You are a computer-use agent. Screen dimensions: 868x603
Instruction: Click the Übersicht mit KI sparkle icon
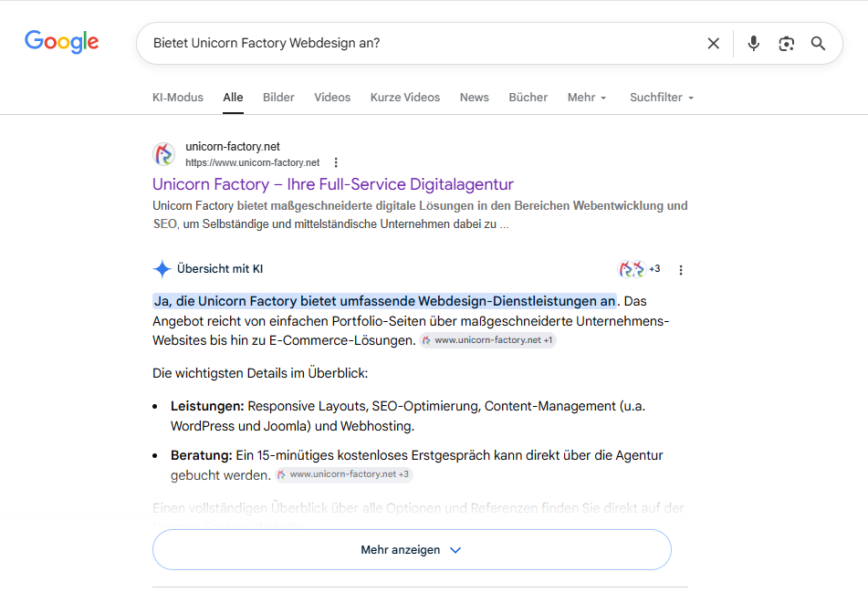click(162, 269)
